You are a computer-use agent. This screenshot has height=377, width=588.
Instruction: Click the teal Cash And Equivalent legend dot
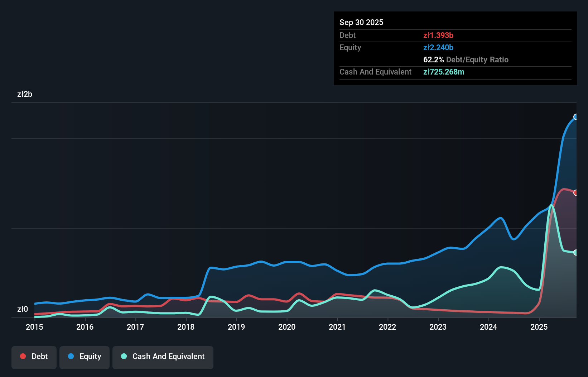[123, 356]
